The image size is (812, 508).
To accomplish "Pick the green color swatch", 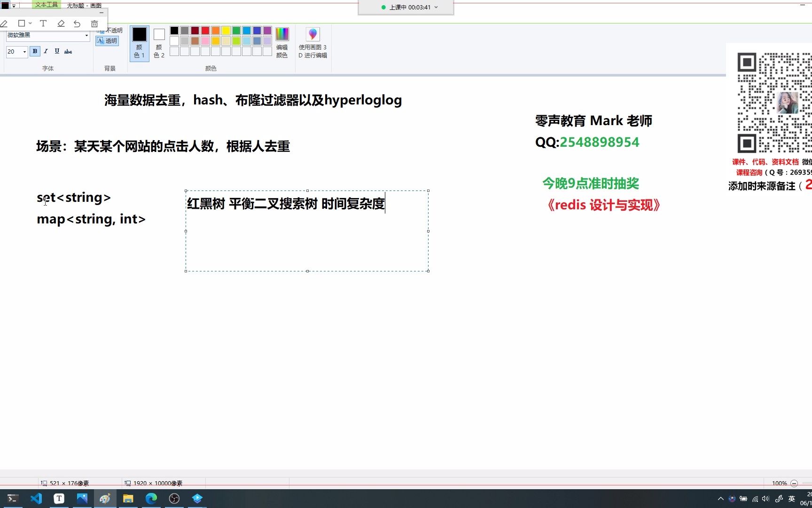I will [x=236, y=31].
